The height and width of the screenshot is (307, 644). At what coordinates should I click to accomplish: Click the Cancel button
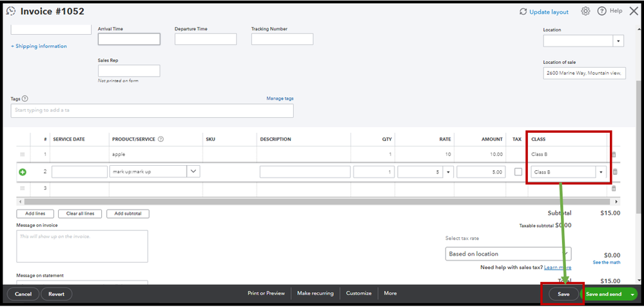[23, 294]
